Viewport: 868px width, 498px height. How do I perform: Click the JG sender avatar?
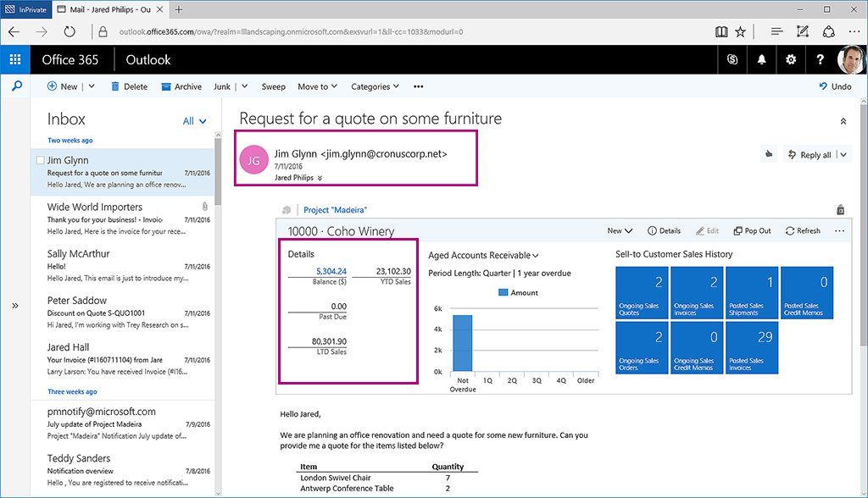pos(253,160)
